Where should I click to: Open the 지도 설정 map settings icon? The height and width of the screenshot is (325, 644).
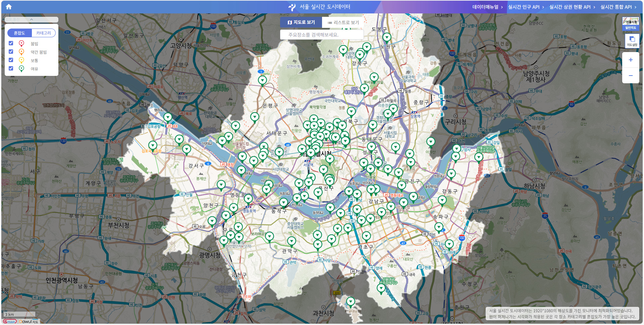[632, 41]
